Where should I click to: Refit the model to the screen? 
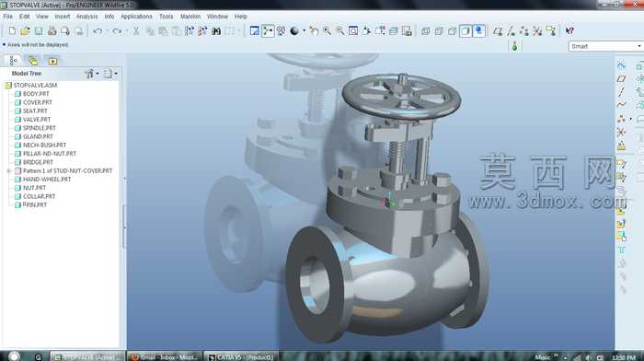coord(353,30)
